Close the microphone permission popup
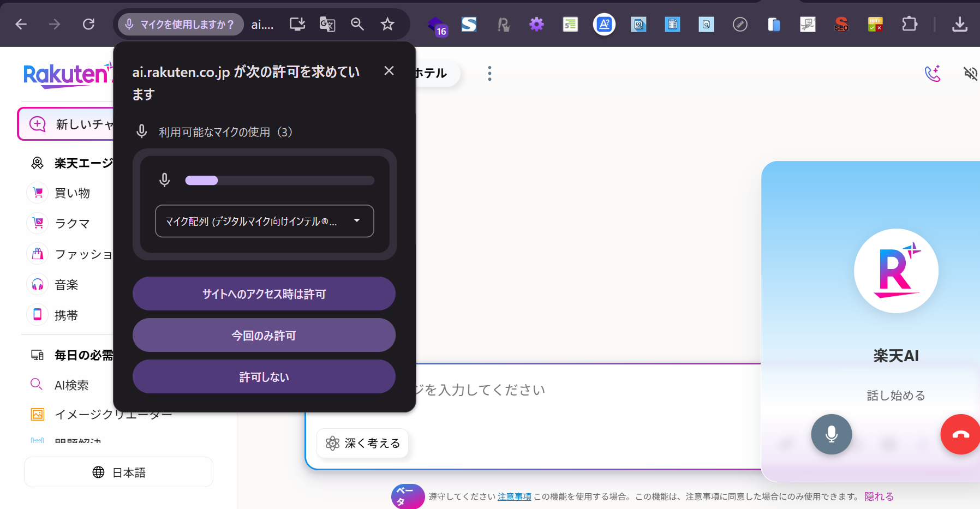 click(x=389, y=71)
